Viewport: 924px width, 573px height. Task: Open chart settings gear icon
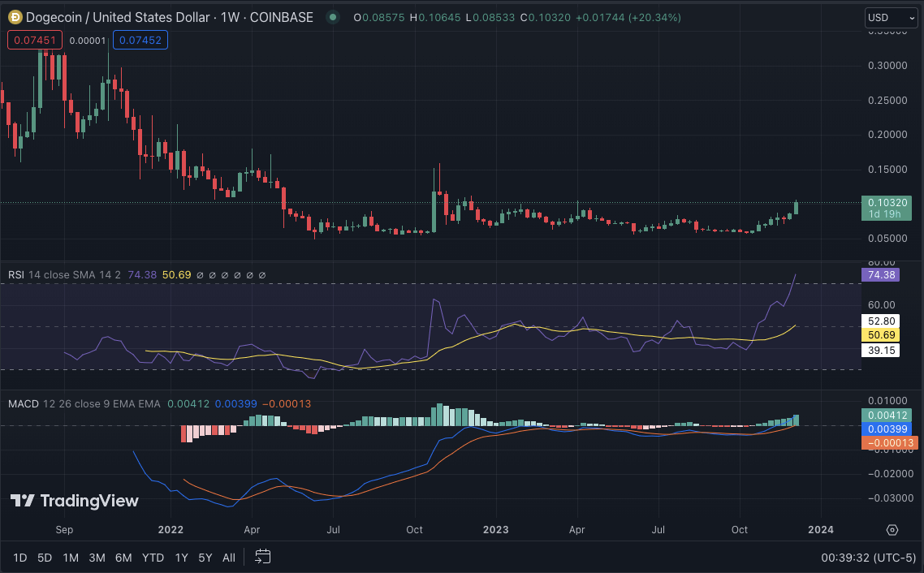[x=892, y=530]
